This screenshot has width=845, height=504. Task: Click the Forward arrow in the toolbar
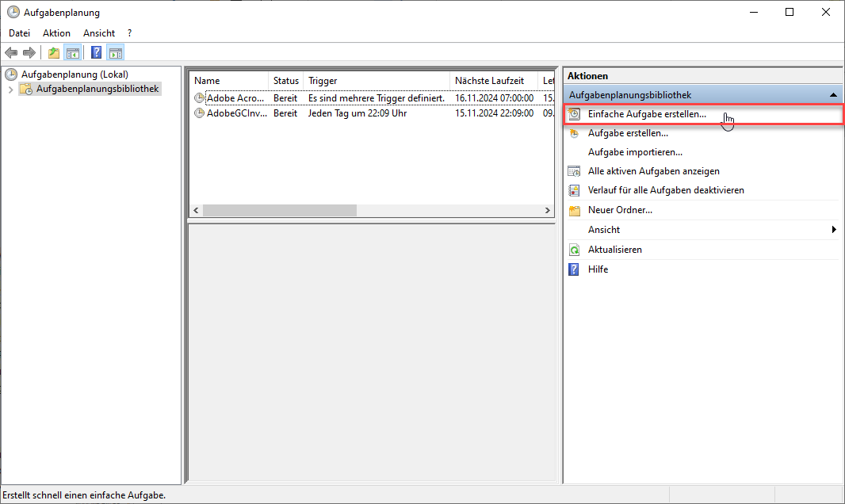coord(29,53)
